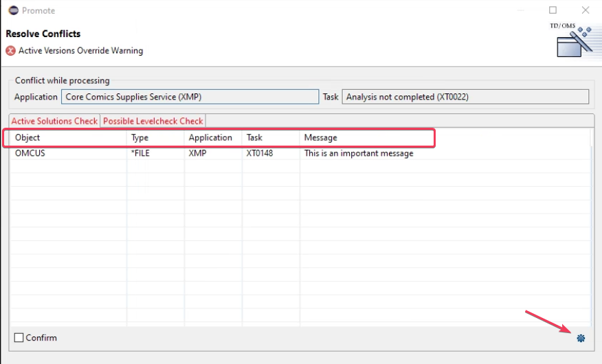Click the *FILE type cell
Image resolution: width=602 pixels, height=364 pixels.
point(140,154)
